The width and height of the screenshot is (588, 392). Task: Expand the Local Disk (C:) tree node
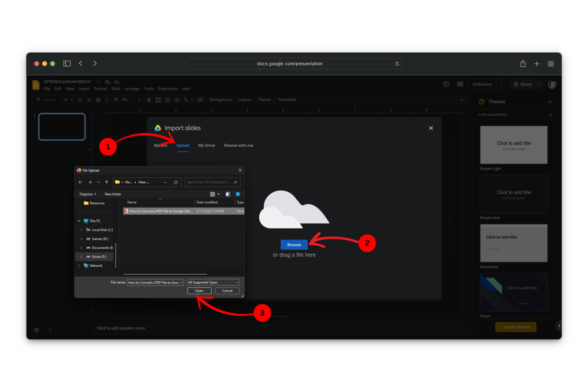tap(81, 230)
